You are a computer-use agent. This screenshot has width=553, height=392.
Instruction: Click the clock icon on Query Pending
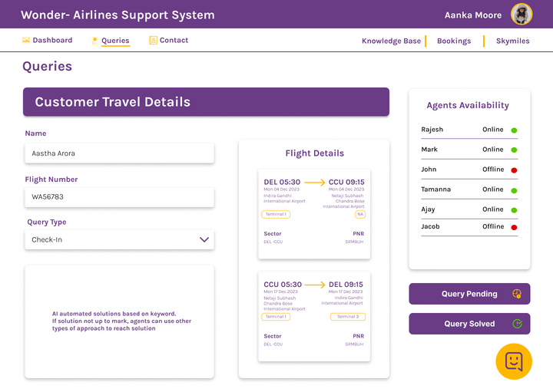pyautogui.click(x=517, y=294)
